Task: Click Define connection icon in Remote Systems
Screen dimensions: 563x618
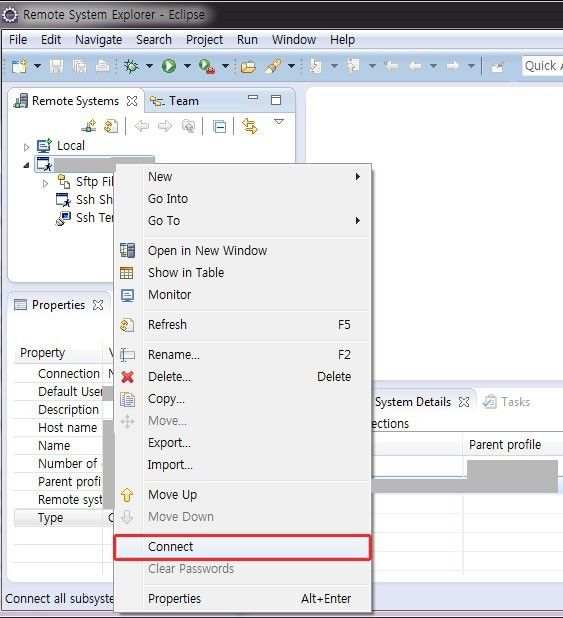Action: pyautogui.click(x=89, y=126)
